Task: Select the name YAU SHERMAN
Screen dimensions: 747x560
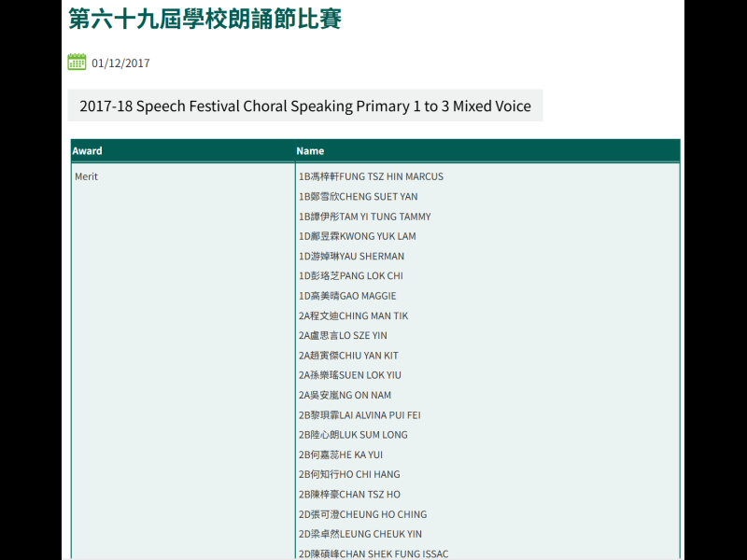Action: coord(351,257)
